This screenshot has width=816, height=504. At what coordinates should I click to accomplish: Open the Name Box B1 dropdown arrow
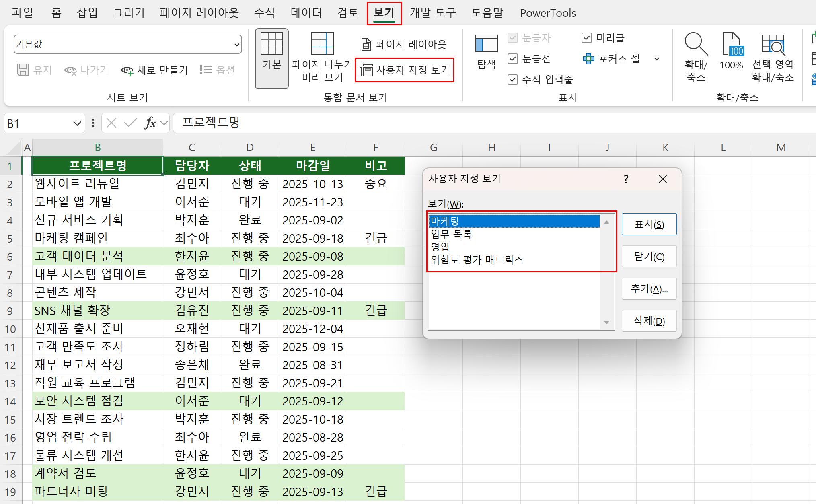click(77, 123)
